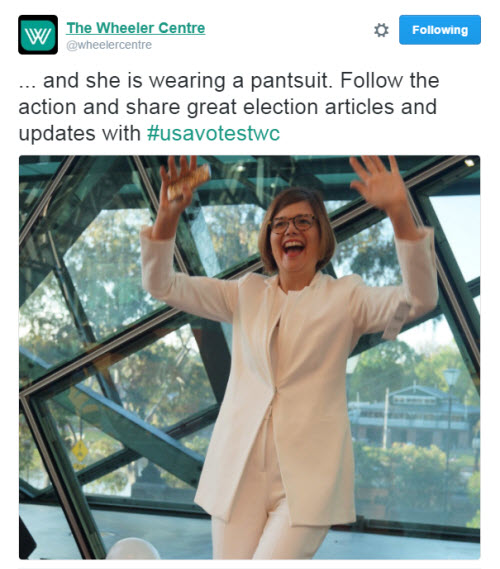The height and width of the screenshot is (569, 500).
Task: Select the tweet text body
Action: pyautogui.click(x=229, y=107)
